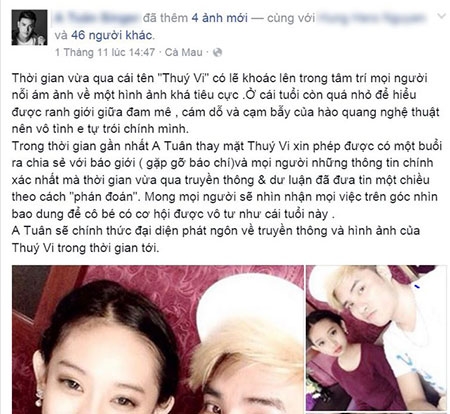Show the "46 người khác" tagged people list
The width and height of the screenshot is (450, 414).
pos(112,35)
